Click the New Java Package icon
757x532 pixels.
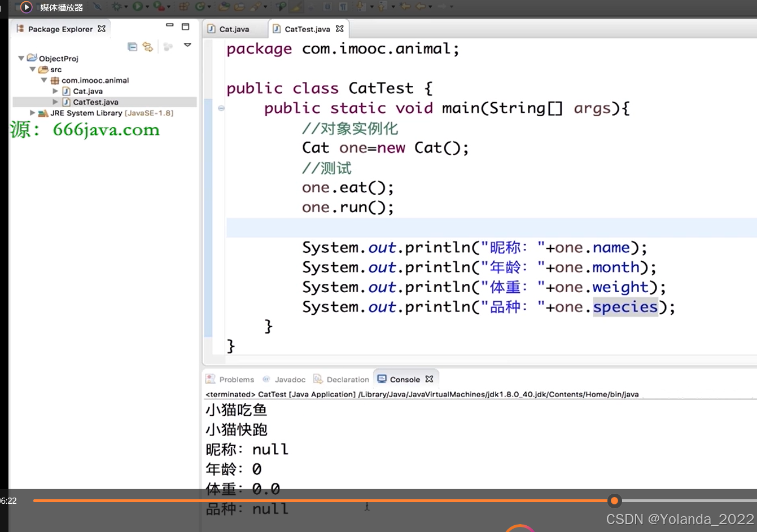tap(184, 7)
